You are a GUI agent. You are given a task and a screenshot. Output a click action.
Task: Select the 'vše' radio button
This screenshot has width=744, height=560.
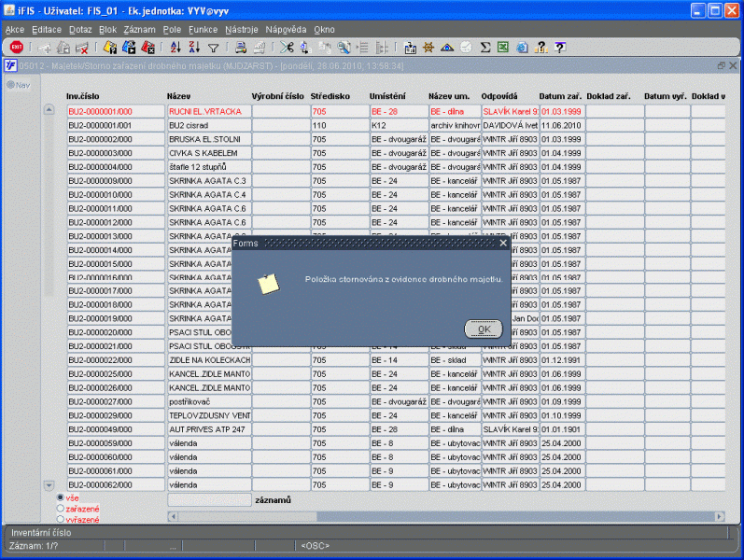click(x=61, y=497)
